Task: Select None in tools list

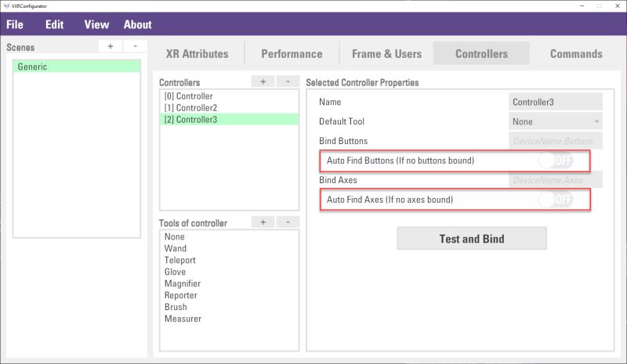Action: (229, 236)
